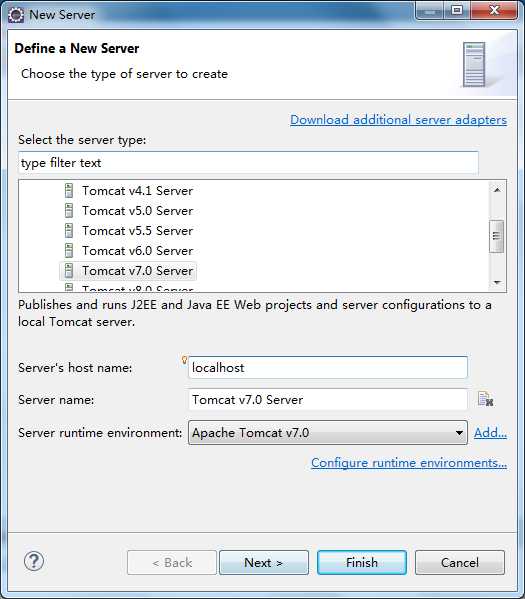Viewport: 525px width, 599px height.
Task: Click scroll down arrow in server list
Action: (x=497, y=282)
